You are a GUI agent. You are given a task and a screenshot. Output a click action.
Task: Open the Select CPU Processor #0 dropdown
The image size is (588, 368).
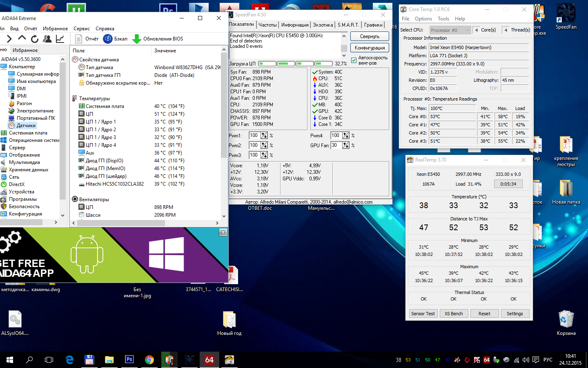coord(450,30)
